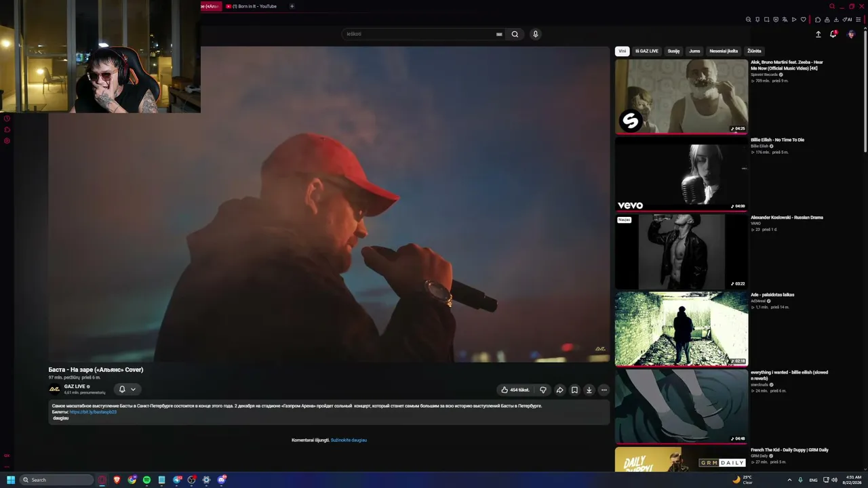Open the taskbar clock showing 4:31 AM

pyautogui.click(x=853, y=480)
